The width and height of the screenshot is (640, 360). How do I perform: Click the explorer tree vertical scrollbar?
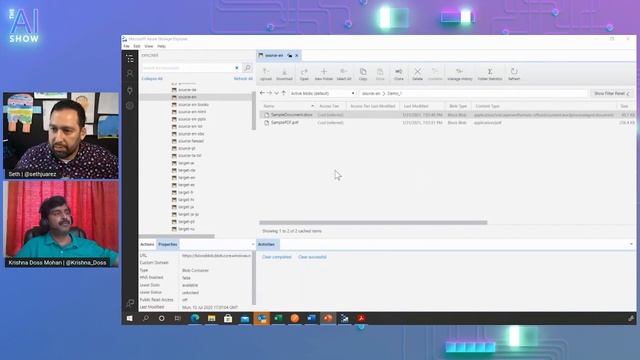254,111
